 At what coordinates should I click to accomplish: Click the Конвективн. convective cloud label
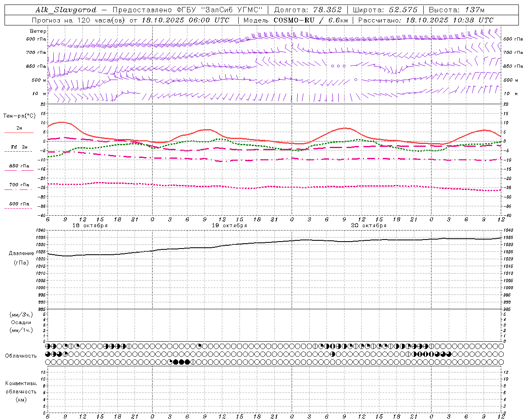click(21, 383)
